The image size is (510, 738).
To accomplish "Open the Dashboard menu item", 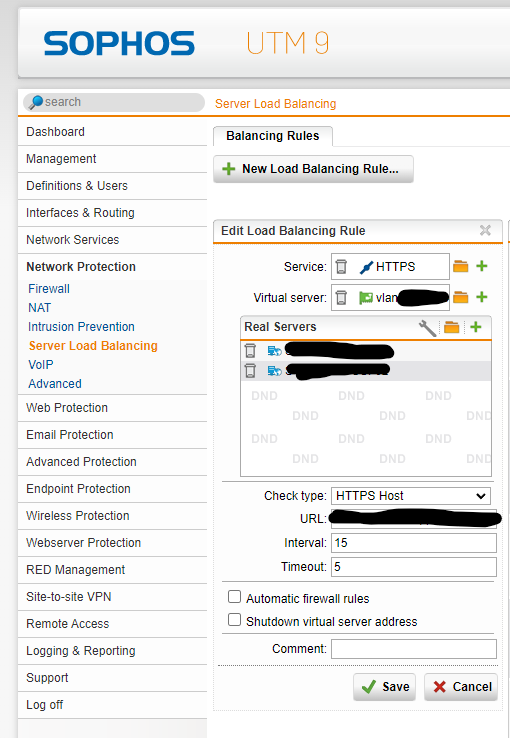I will [x=112, y=132].
